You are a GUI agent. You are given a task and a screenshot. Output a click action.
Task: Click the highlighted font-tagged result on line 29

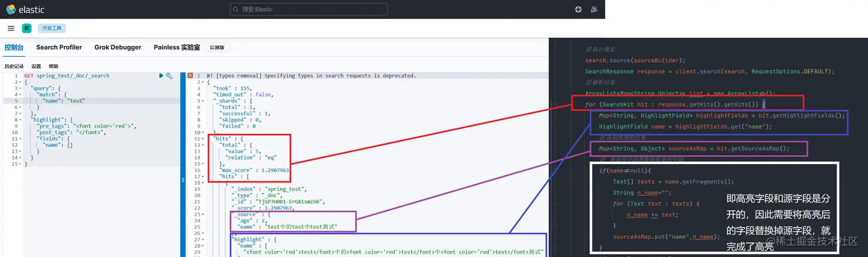coord(393,252)
